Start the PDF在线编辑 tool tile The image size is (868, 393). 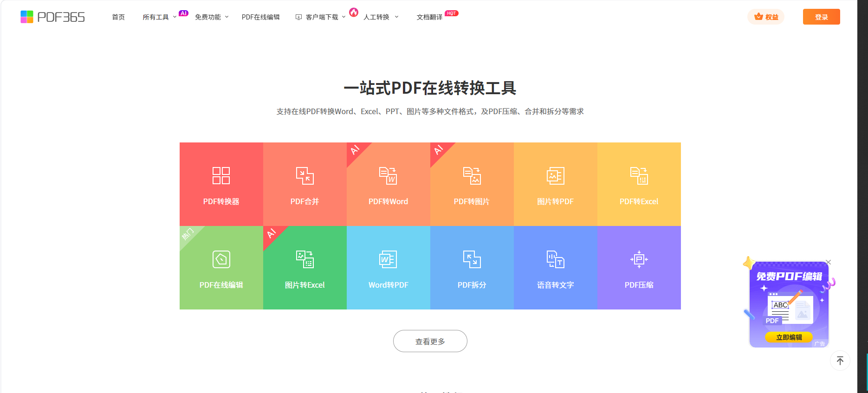221,268
